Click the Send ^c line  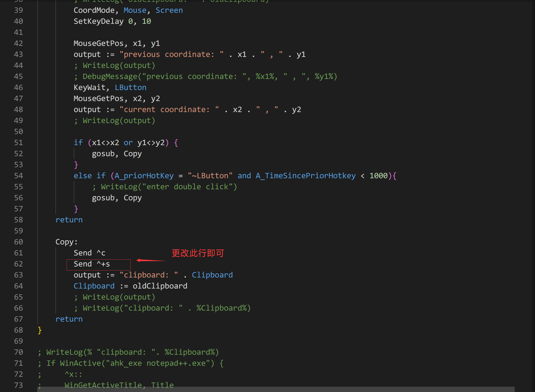(x=89, y=253)
